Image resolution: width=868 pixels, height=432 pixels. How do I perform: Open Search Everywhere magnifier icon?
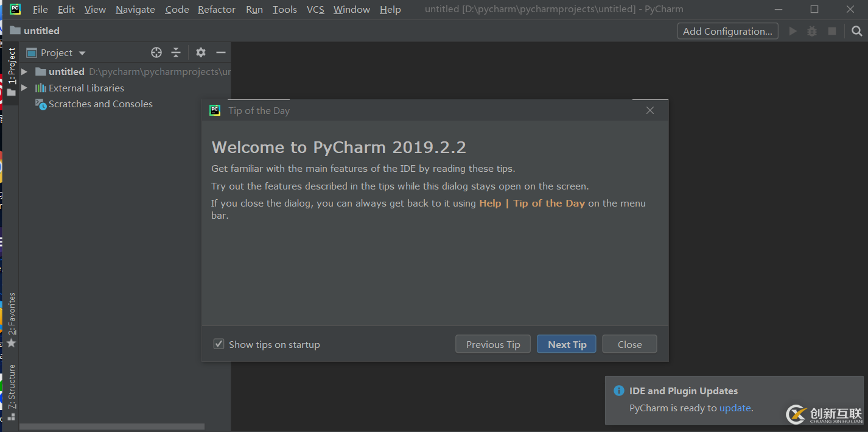click(856, 31)
